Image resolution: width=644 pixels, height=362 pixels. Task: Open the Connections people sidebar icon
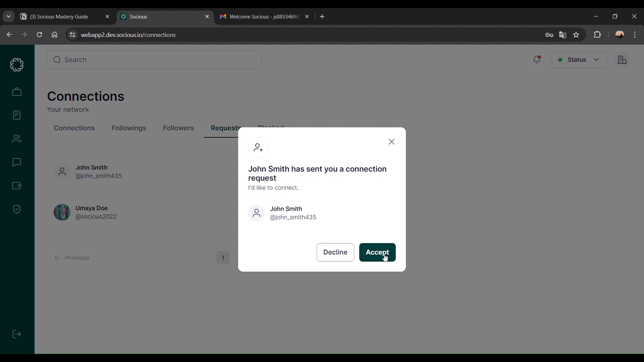point(17,139)
